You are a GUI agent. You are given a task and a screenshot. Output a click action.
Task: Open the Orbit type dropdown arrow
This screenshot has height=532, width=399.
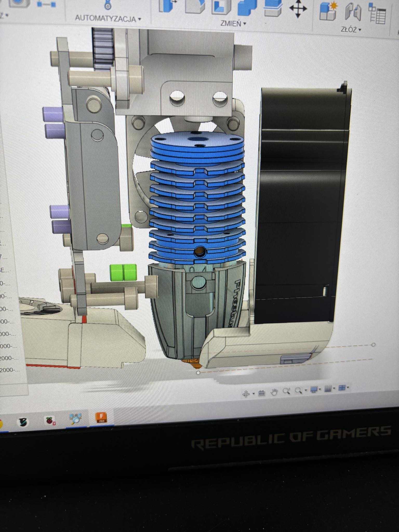253,394
